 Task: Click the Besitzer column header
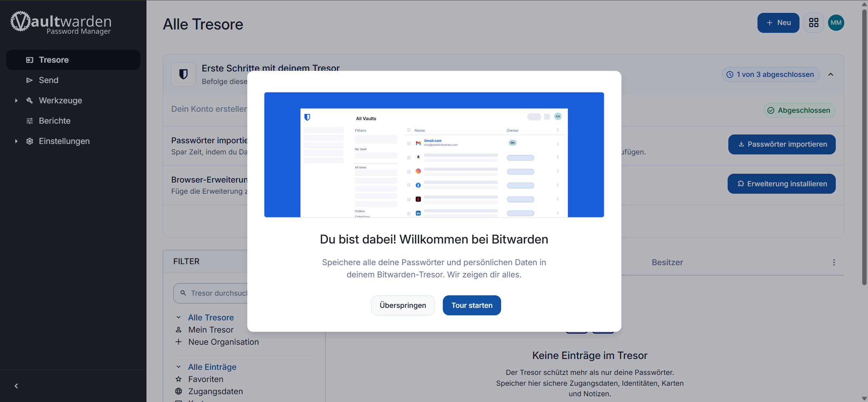click(667, 262)
